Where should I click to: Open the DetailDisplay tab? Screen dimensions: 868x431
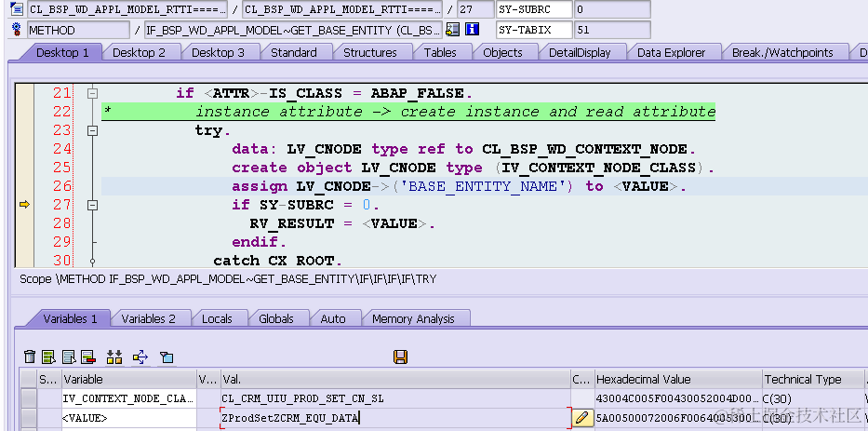point(580,53)
